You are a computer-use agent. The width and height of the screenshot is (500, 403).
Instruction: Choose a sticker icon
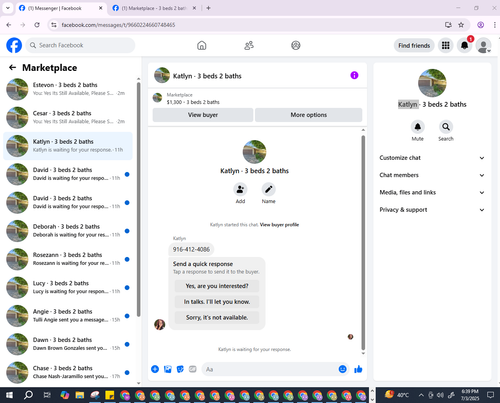[180, 369]
